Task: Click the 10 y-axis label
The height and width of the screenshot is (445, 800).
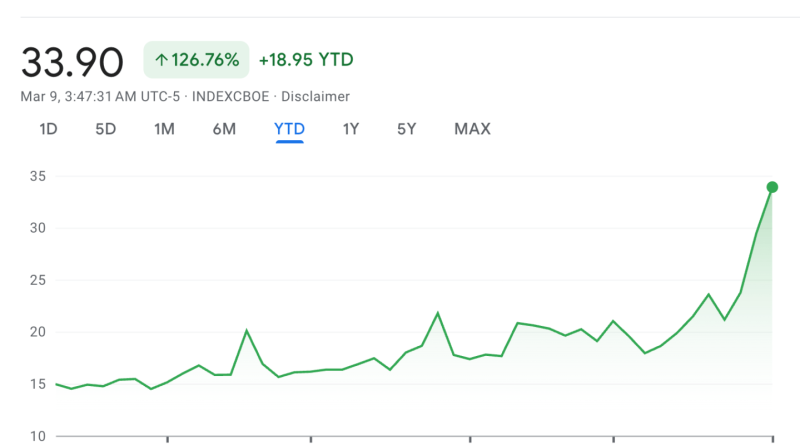Action: (39, 436)
